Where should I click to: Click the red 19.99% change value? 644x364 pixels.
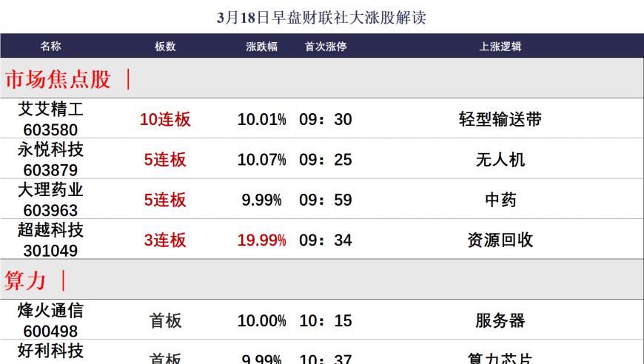(261, 240)
